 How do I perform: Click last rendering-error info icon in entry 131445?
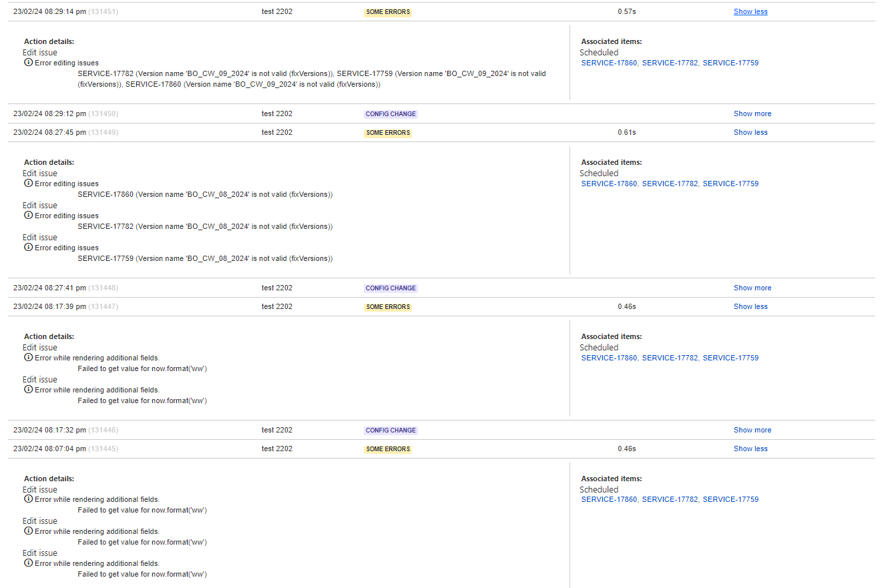point(28,563)
